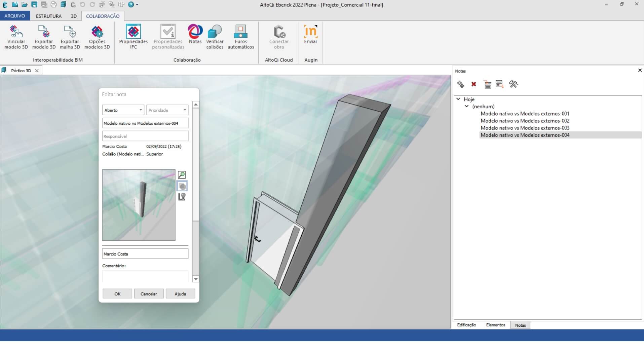Select the COLABORAÇÃO ribbon tab
Viewport: 644px width, 355px height.
tap(103, 16)
